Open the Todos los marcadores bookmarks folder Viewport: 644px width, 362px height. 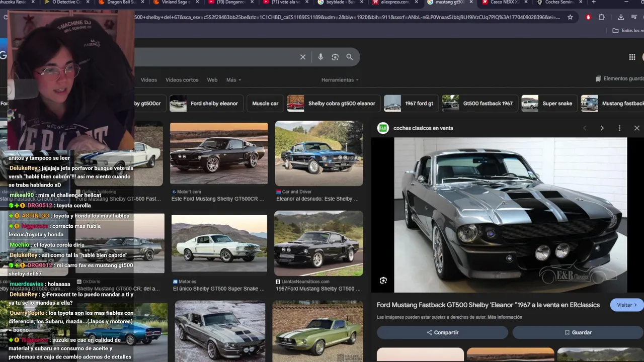pos(628,31)
